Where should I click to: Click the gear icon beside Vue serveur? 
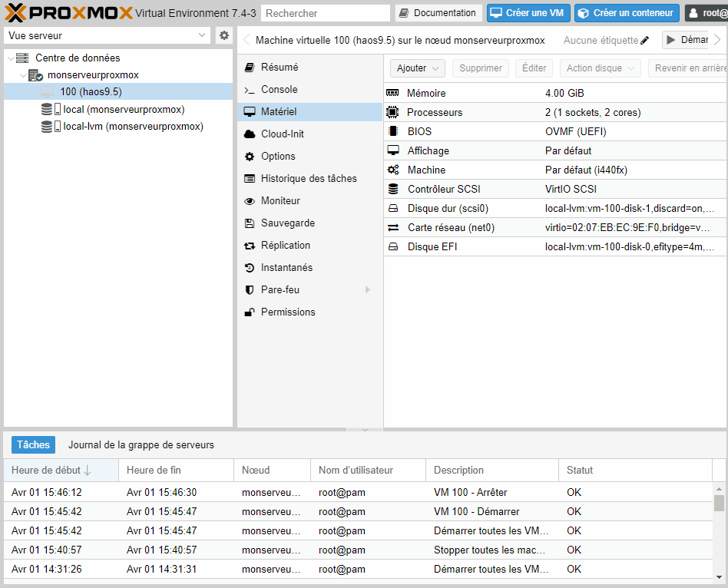pos(223,35)
